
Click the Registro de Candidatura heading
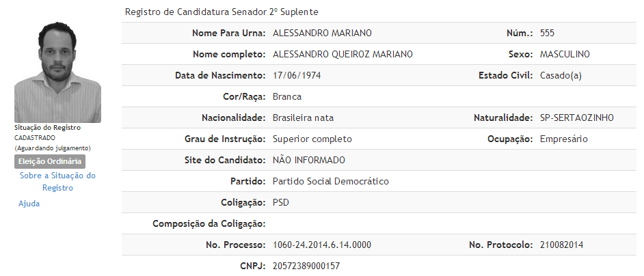(x=222, y=12)
